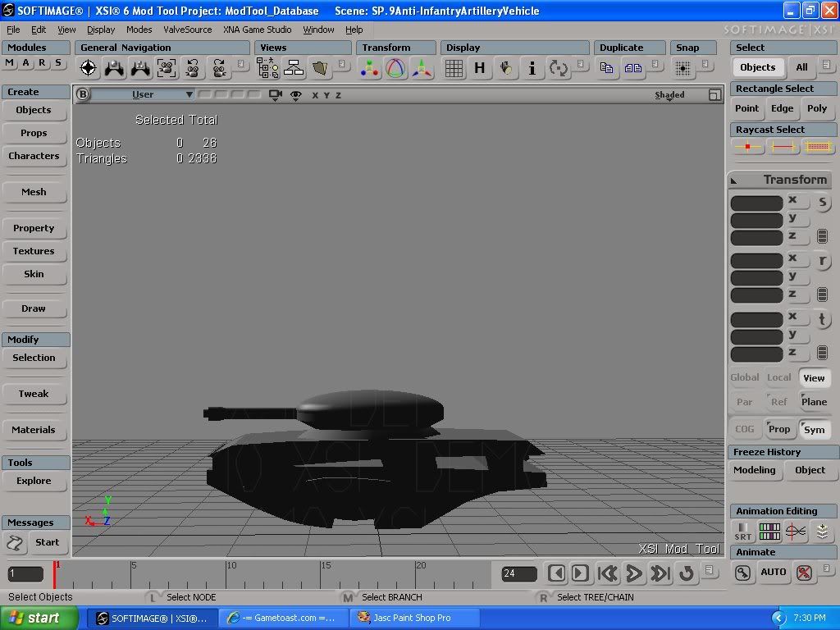Click the orbit navigation target icon
Image resolution: width=840 pixels, height=630 pixels.
(x=88, y=68)
